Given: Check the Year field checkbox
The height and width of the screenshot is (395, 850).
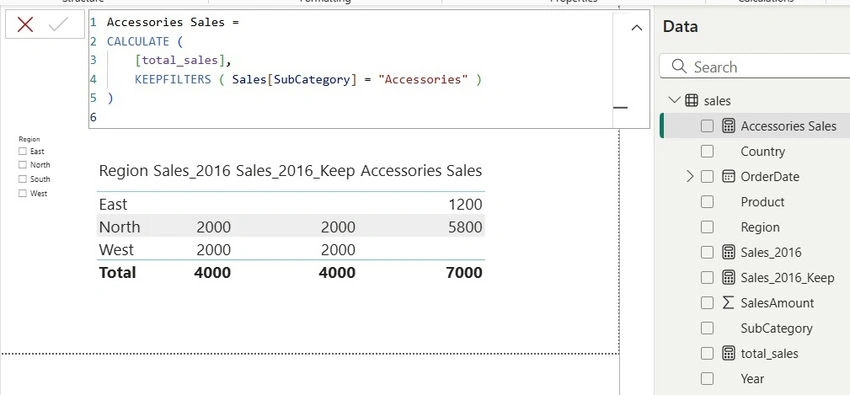Looking at the screenshot, I should [707, 379].
